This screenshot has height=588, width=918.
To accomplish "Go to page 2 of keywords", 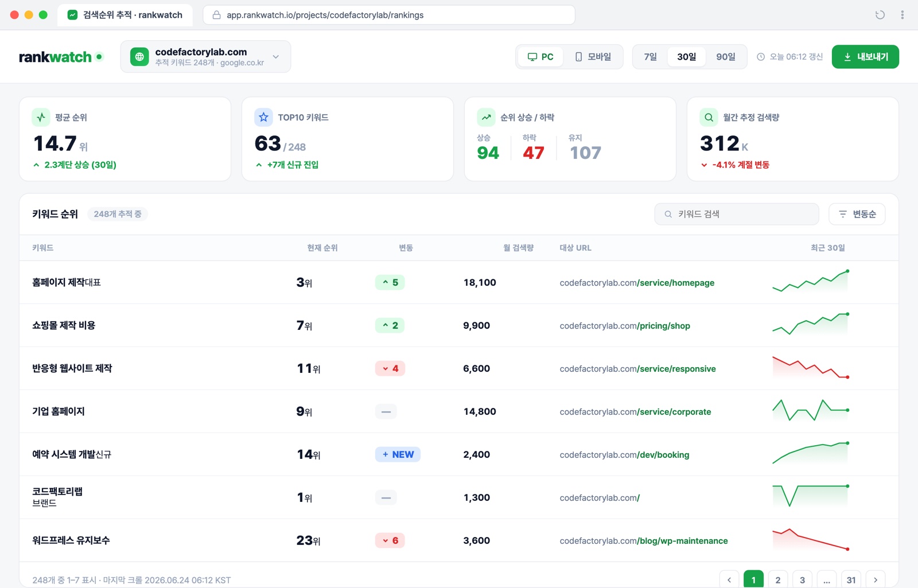I will tap(778, 579).
